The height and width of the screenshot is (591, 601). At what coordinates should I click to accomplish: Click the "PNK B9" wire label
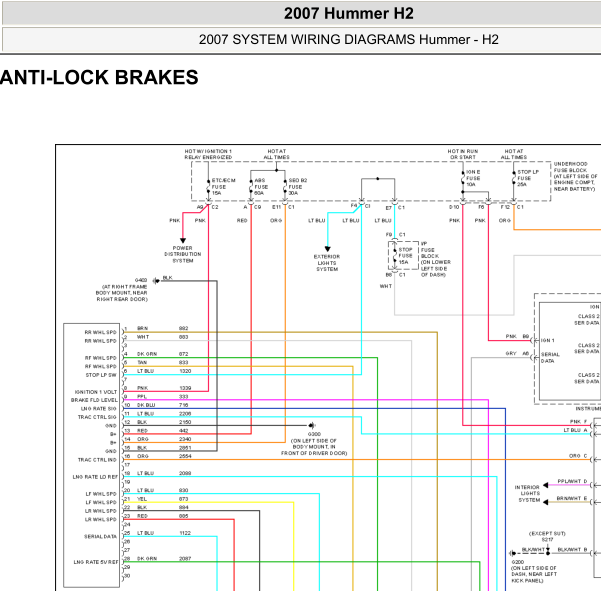coord(517,336)
